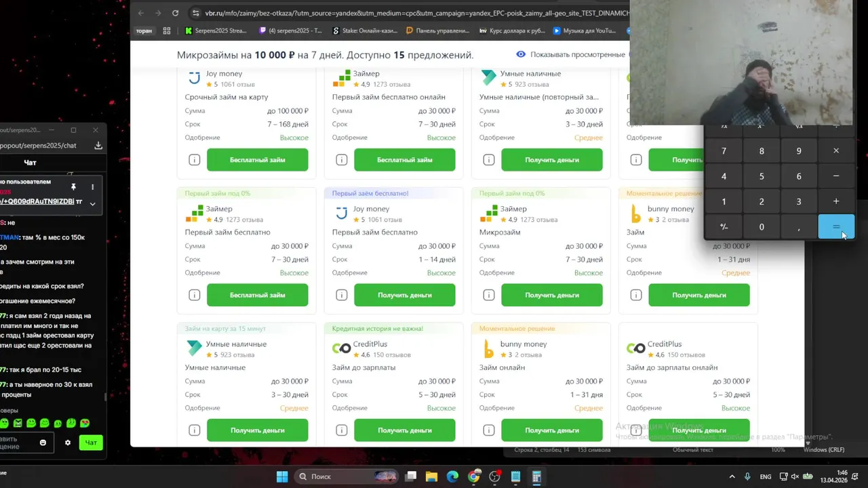Screen dimensions: 868x488
Task: Open info icon on Займер Первый займ под 0% card
Action: click(194, 295)
